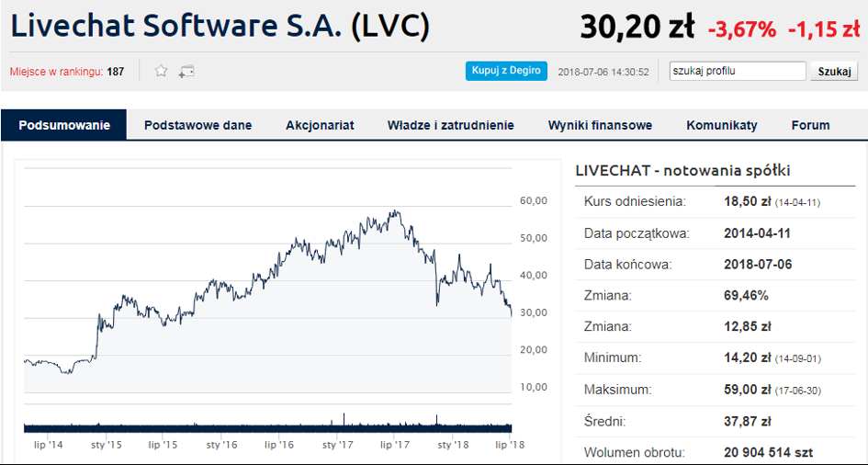Viewport: 868px width, 465px height.
Task: Click the volume bar strip under the chart
Action: point(266,426)
